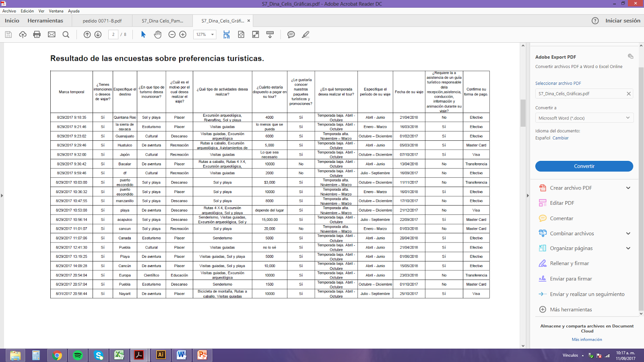Print the document with printer icon

(37, 35)
